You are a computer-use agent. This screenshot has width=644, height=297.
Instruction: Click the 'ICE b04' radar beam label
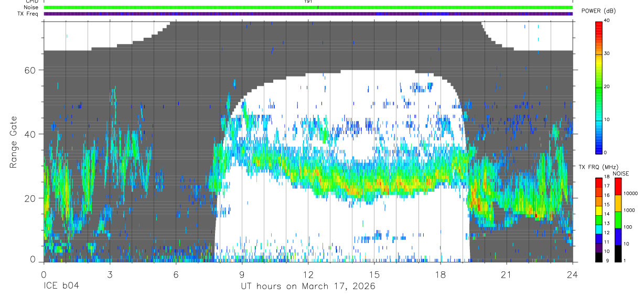coord(62,287)
